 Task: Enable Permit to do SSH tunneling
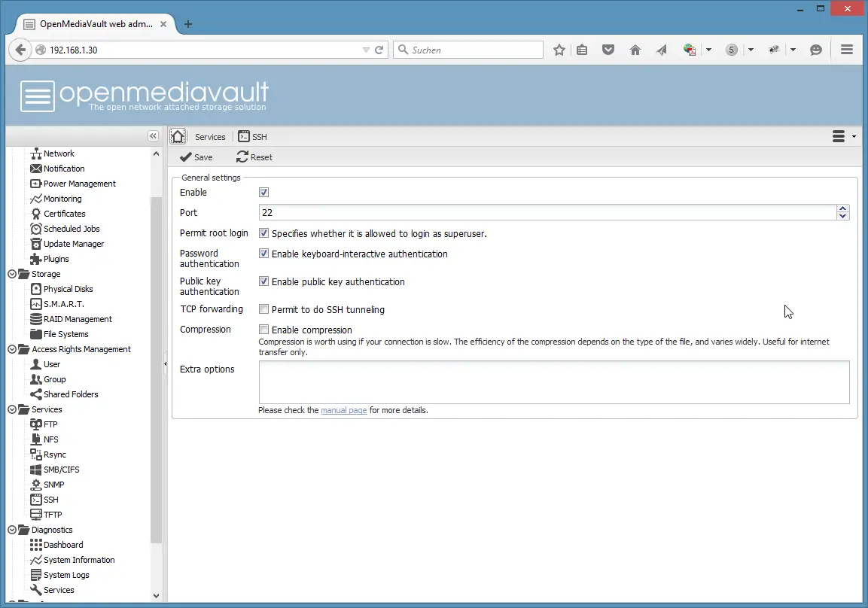coord(264,309)
